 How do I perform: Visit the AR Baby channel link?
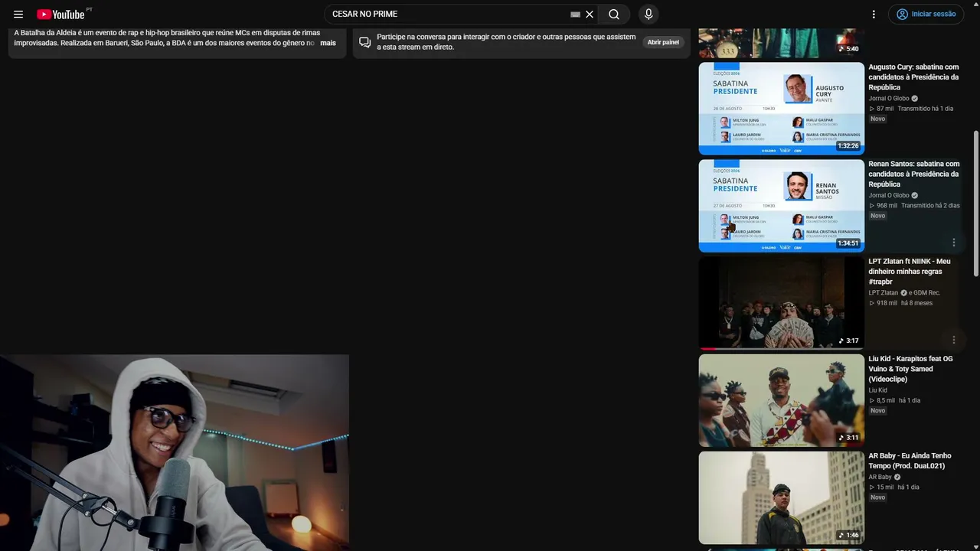880,477
